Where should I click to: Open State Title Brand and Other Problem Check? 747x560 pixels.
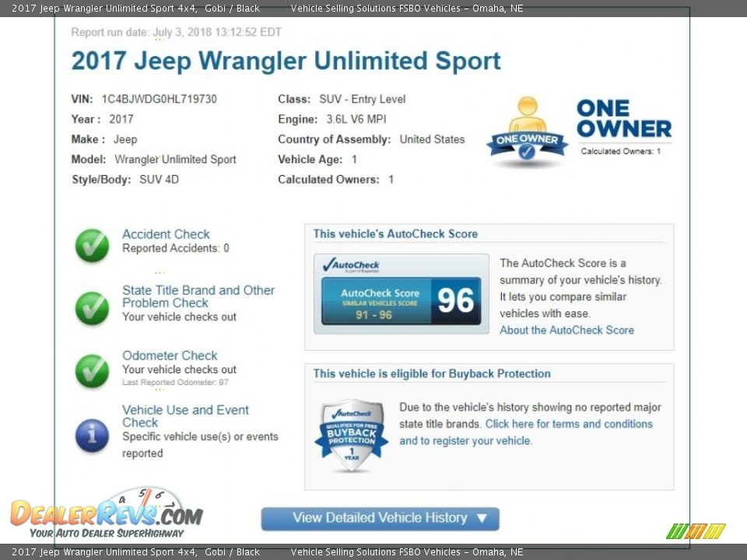click(198, 296)
